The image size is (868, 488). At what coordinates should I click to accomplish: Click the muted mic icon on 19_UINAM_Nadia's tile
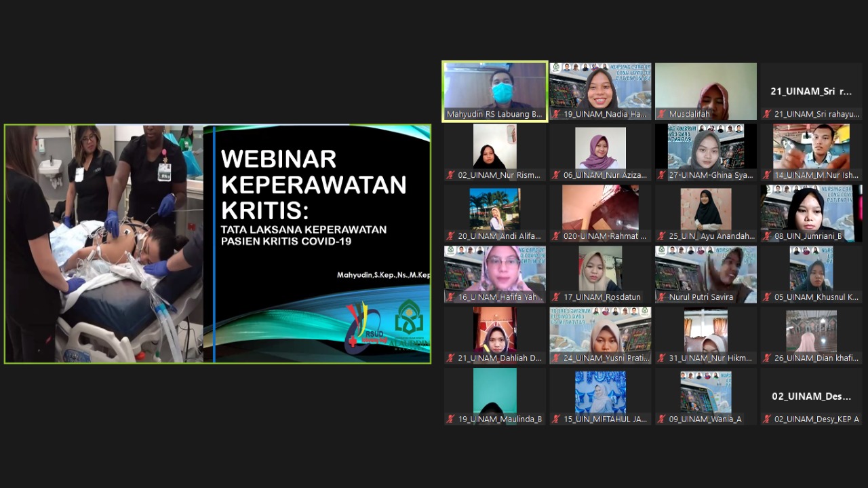point(555,115)
